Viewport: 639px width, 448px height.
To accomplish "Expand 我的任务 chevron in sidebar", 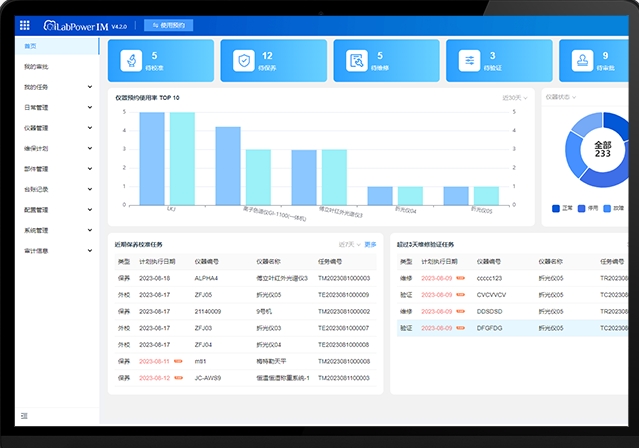I will (x=90, y=87).
